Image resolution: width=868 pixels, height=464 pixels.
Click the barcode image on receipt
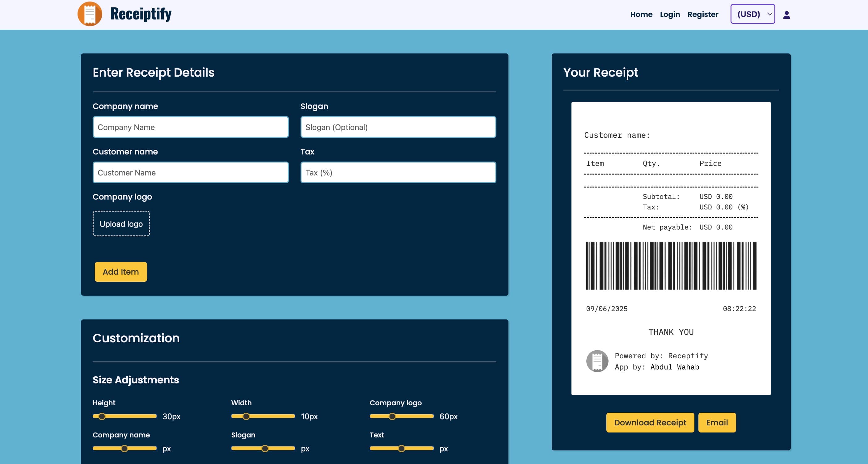tap(671, 266)
